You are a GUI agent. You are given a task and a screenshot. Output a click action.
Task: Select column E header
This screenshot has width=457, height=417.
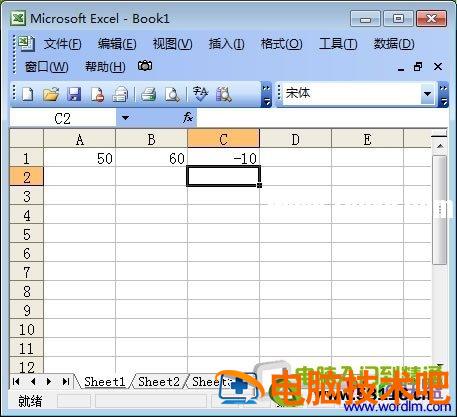pos(367,139)
